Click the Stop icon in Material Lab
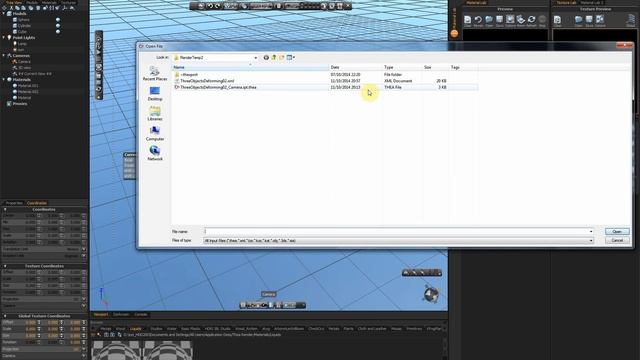Screen dimensions: 640x360 click(x=542, y=20)
